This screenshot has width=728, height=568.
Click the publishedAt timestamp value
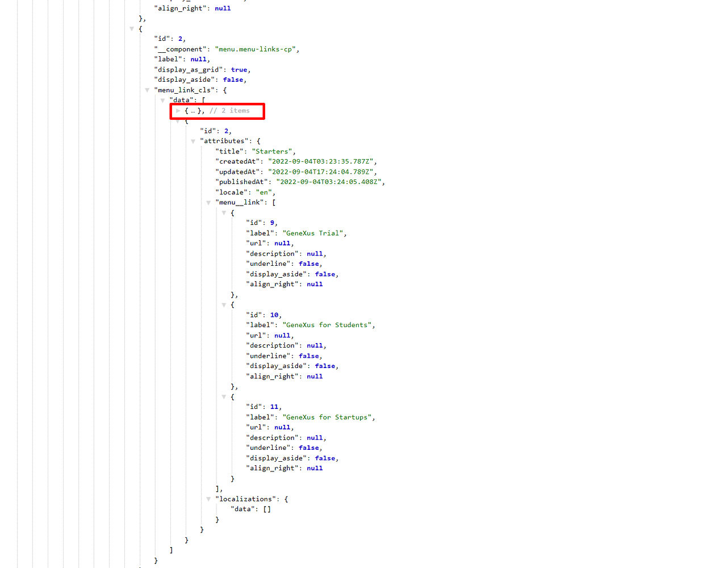[x=329, y=182]
